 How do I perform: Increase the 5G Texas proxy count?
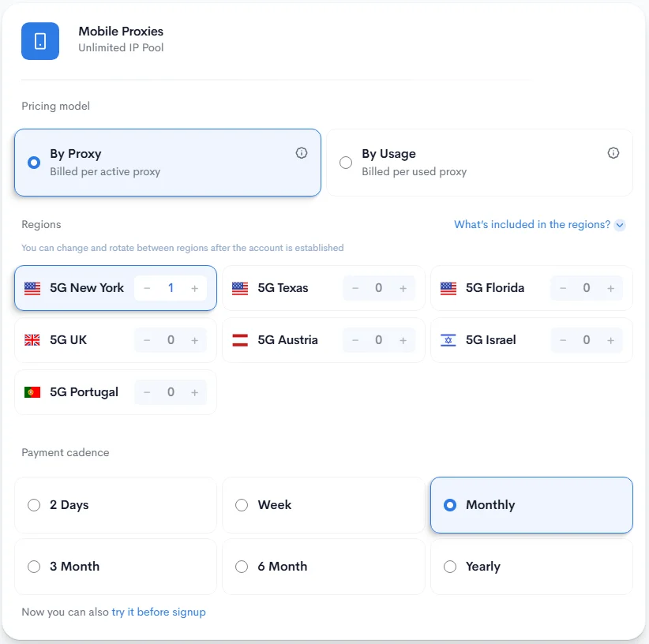click(x=403, y=288)
